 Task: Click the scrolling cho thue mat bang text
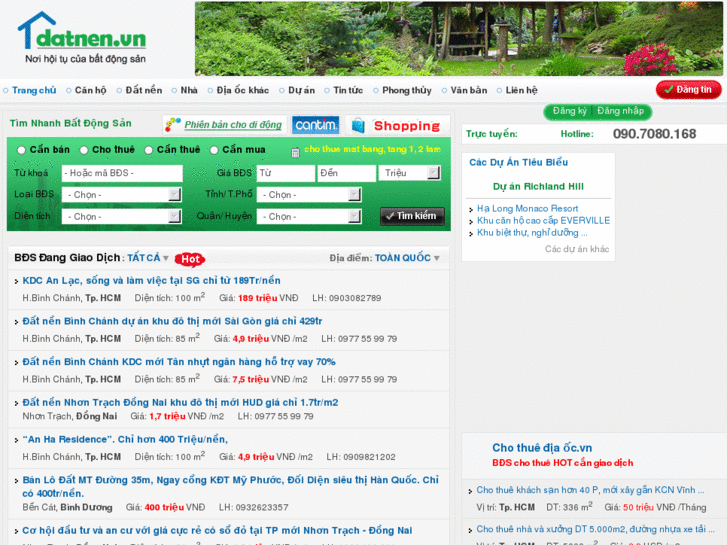(372, 149)
